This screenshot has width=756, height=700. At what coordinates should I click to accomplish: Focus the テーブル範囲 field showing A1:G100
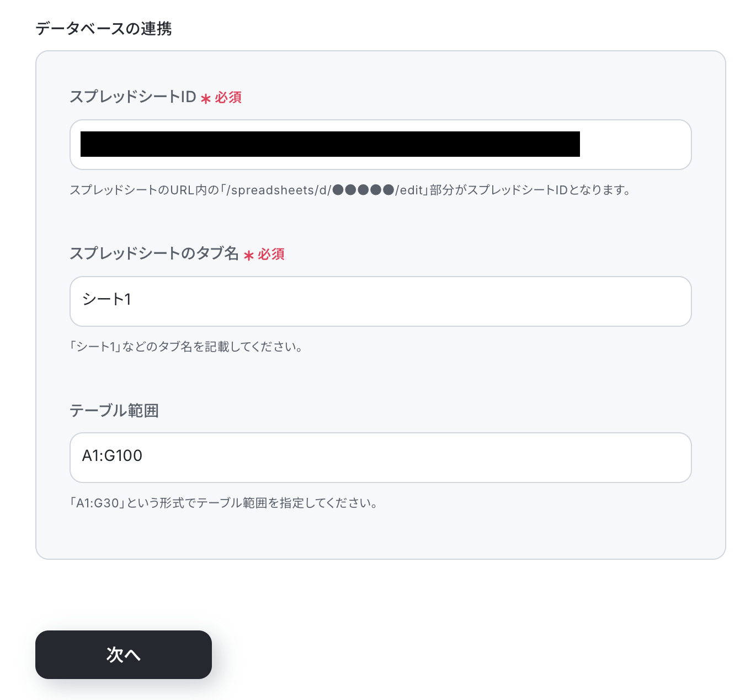380,458
